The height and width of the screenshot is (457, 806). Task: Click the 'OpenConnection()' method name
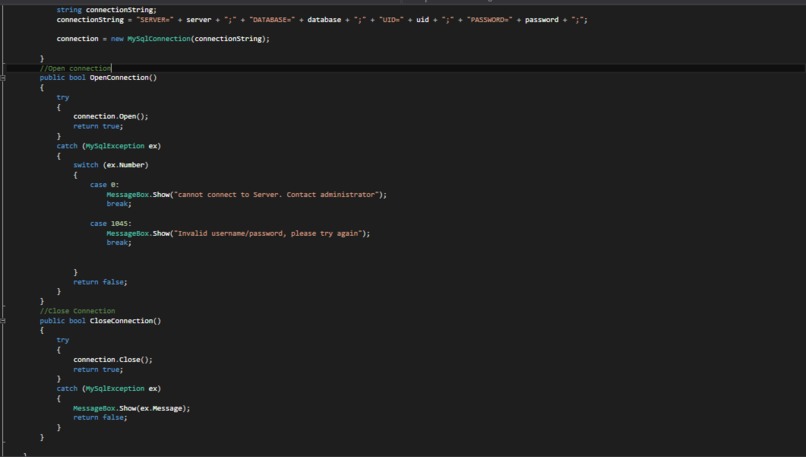click(x=123, y=78)
